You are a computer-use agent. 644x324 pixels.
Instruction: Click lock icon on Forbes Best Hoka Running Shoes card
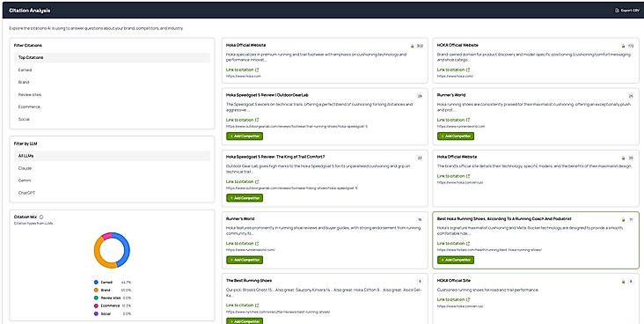click(x=623, y=219)
